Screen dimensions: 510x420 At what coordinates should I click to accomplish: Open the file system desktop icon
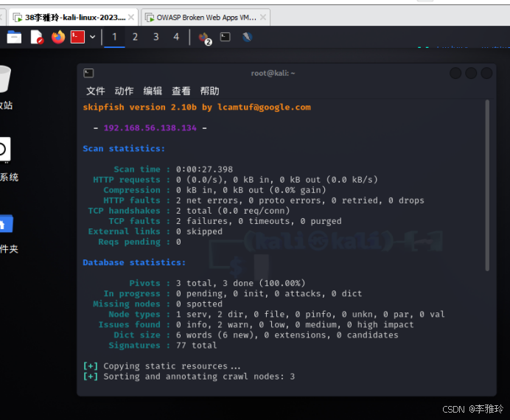coord(5,150)
